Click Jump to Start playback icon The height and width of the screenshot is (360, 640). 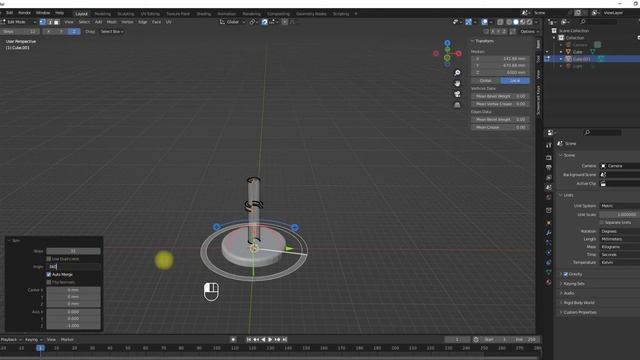click(x=249, y=340)
